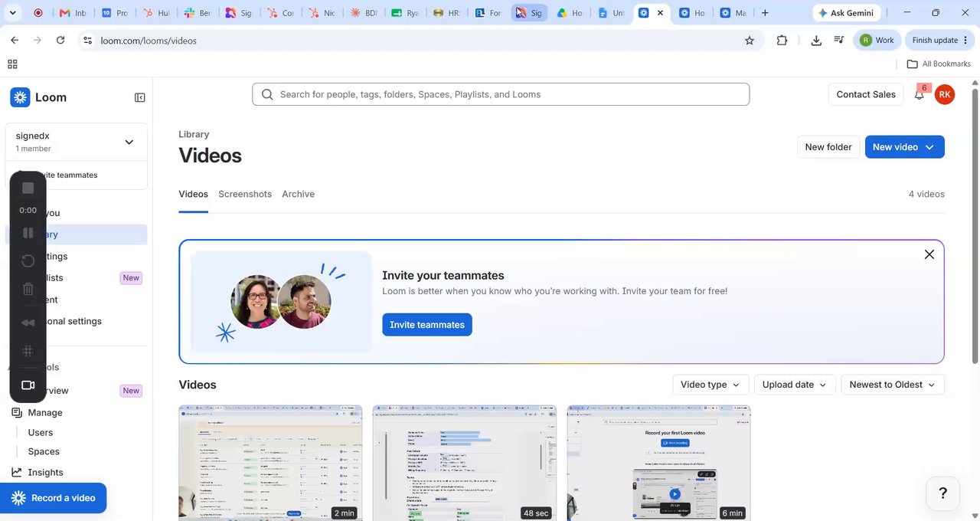
Task: Bookmark this page with the star icon
Action: 750,41
